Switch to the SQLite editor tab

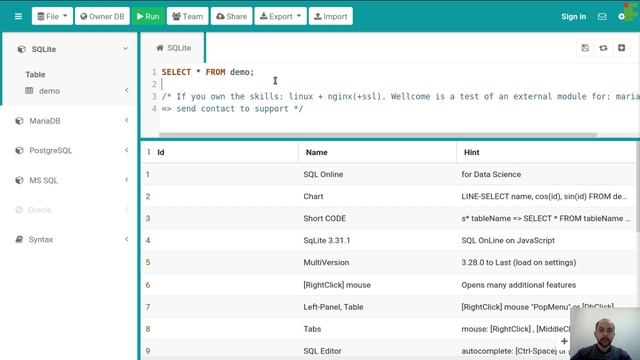(173, 48)
